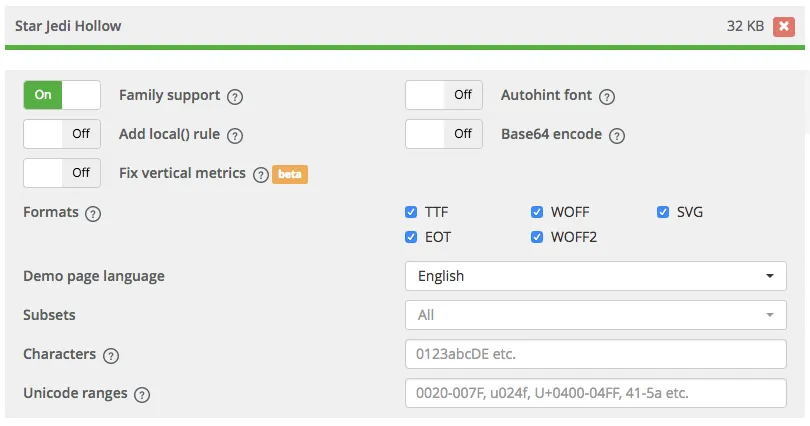Click the help icon next to Base64 encode
The image size is (810, 426).
[x=616, y=135]
